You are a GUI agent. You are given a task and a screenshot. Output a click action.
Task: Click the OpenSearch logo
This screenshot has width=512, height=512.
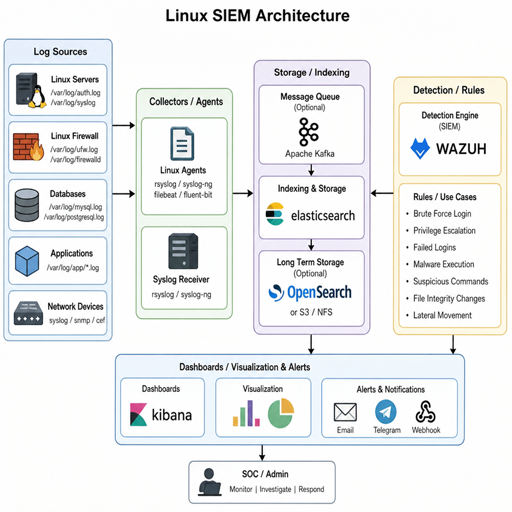point(310,293)
